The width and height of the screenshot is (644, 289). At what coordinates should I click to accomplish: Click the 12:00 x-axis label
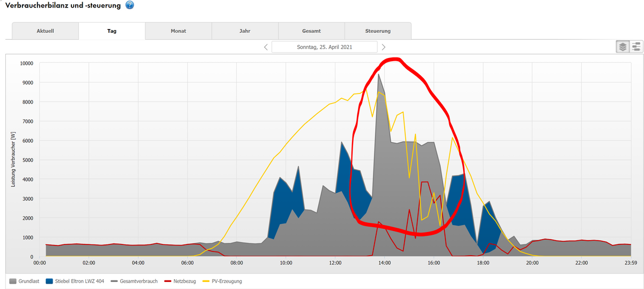(335, 263)
